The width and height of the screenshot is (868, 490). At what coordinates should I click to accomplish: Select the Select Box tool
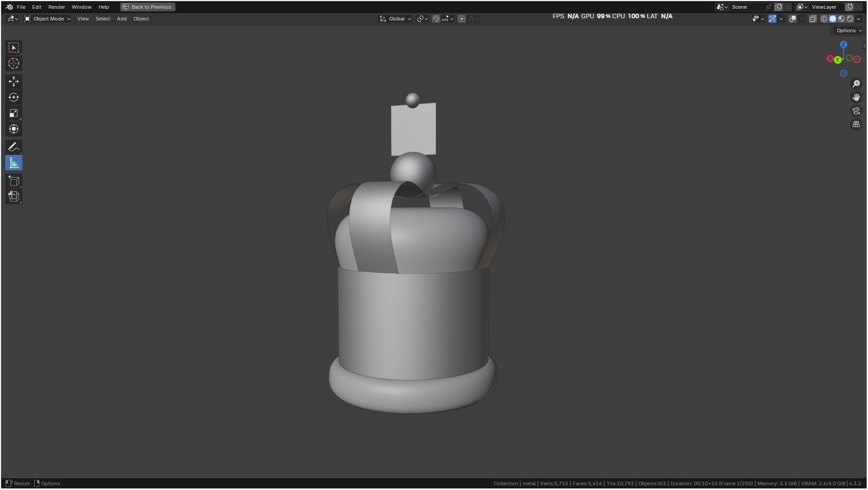pos(14,48)
